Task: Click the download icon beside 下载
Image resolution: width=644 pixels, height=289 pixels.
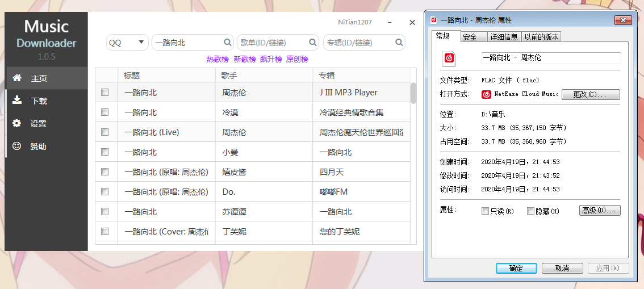Action: tap(17, 100)
